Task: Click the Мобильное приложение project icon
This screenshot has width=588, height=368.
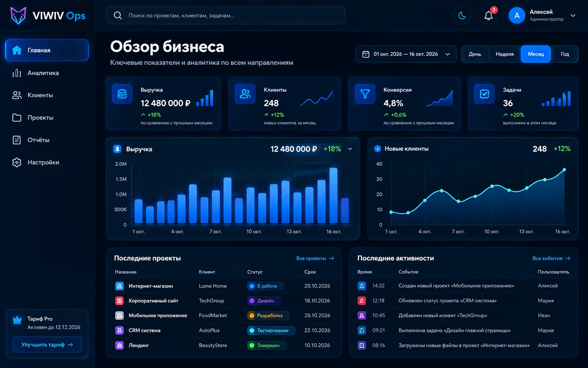Action: [119, 315]
